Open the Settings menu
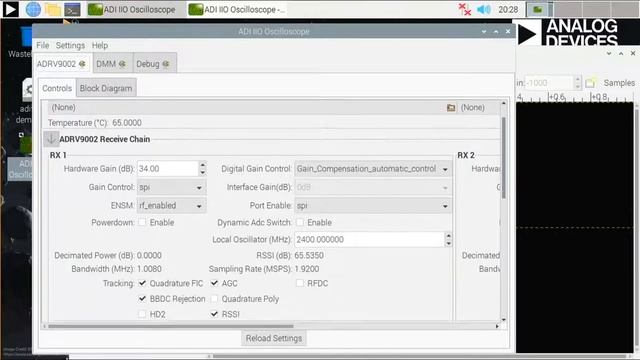 point(70,45)
